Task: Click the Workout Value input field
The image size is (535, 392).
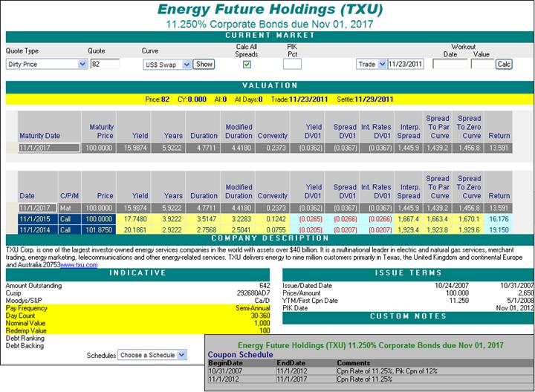Action: [482, 64]
